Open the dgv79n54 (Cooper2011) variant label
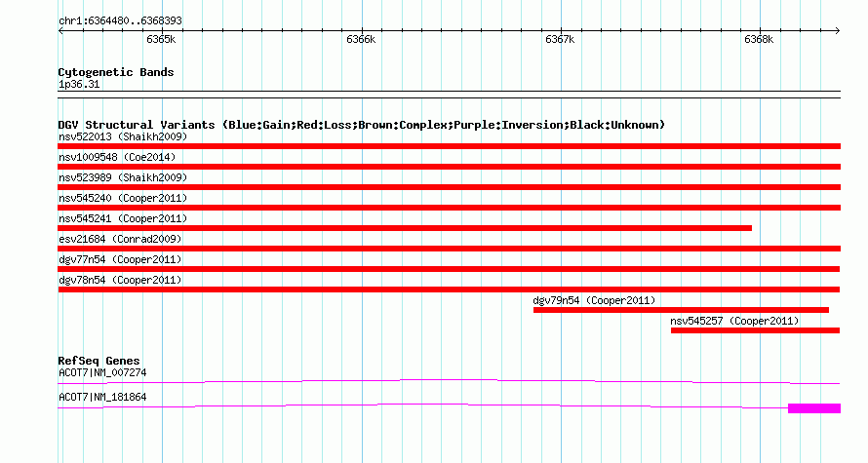Screen dimensions: 868x463 click(594, 300)
